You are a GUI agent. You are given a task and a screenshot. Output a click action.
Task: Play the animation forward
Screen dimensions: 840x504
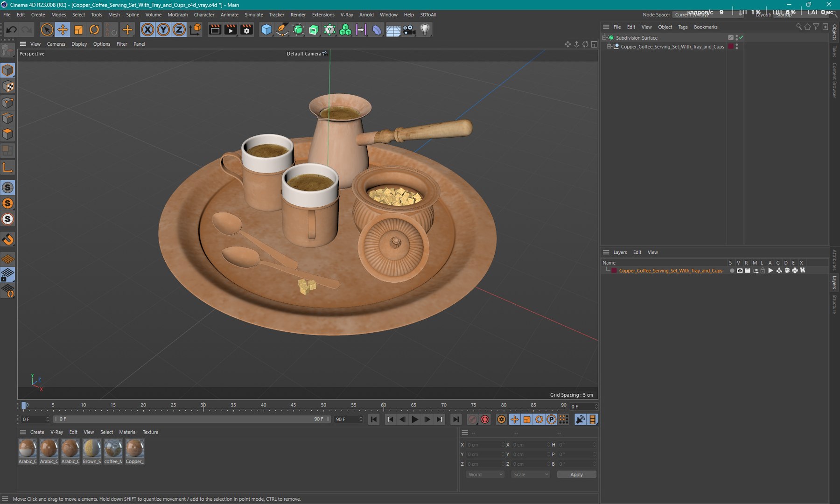click(414, 420)
